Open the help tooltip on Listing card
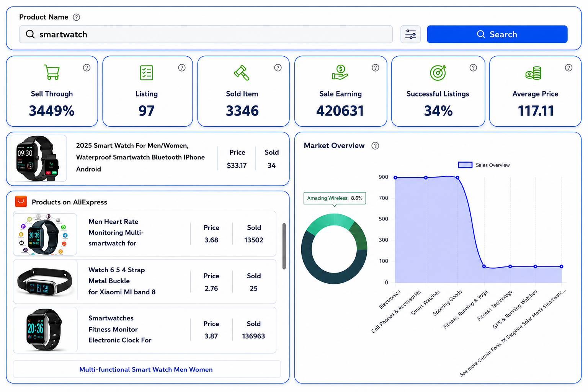This screenshot has width=588, height=392. pyautogui.click(x=182, y=68)
